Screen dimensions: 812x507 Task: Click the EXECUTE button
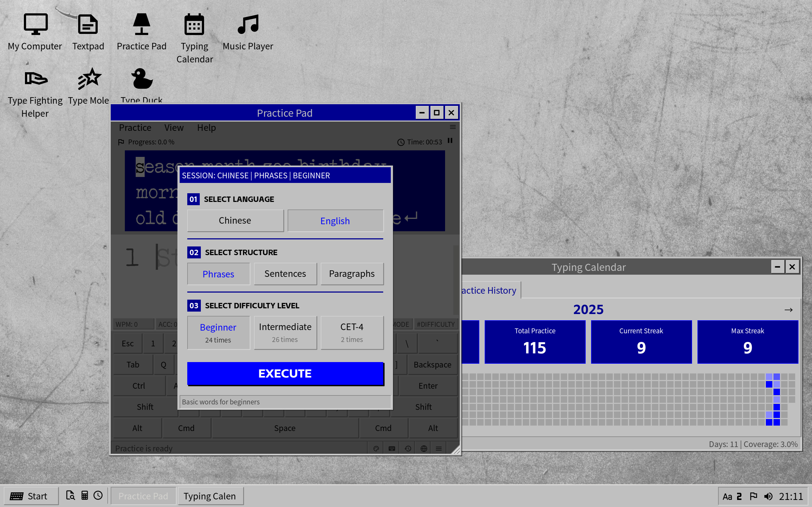click(x=285, y=373)
